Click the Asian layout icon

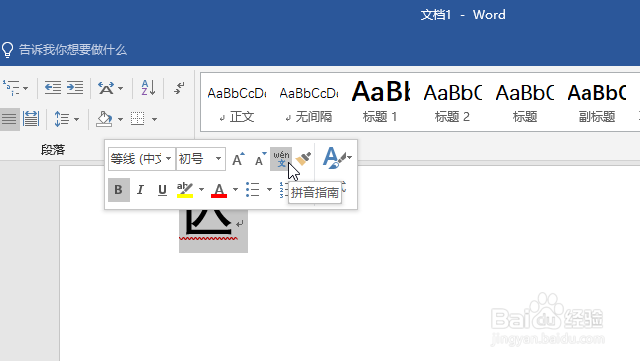pyautogui.click(x=106, y=88)
